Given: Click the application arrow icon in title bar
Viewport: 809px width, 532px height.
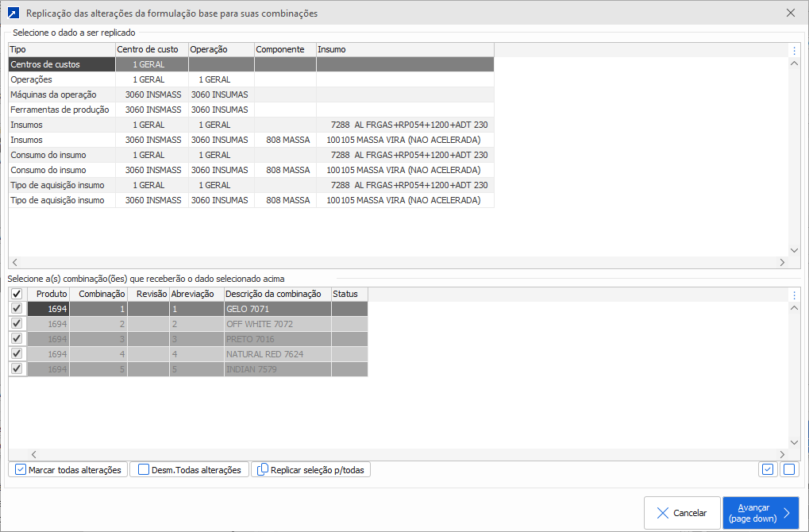Looking at the screenshot, I should click(13, 13).
